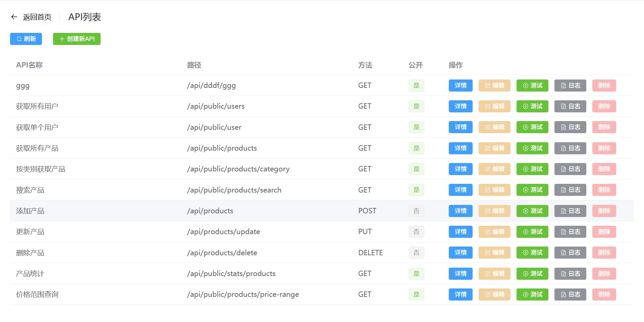This screenshot has height=322, width=644.
Task: Test the /api/public/products API
Action: point(532,148)
